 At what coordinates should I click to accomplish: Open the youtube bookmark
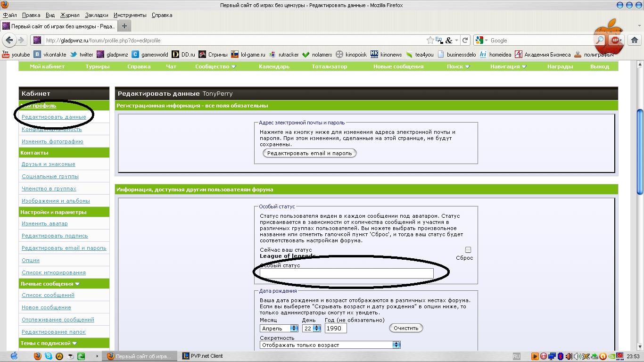tap(16, 55)
